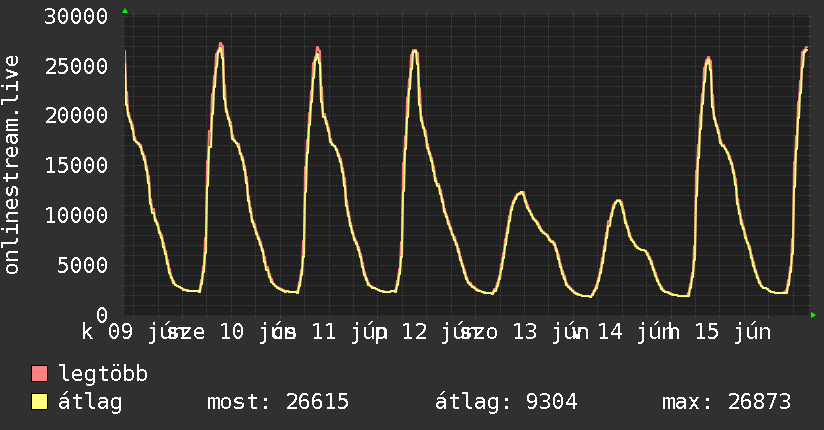
Task: Click the most: 26615 value
Action: click(x=278, y=402)
